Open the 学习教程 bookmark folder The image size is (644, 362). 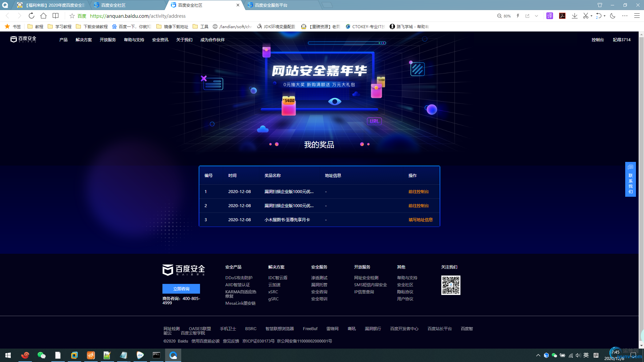tap(59, 26)
